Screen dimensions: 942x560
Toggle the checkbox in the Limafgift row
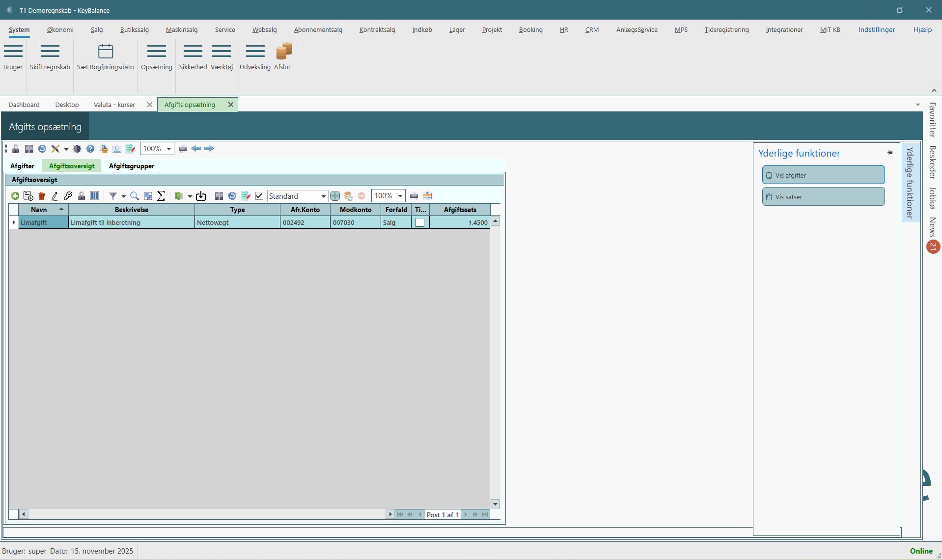[x=420, y=223]
